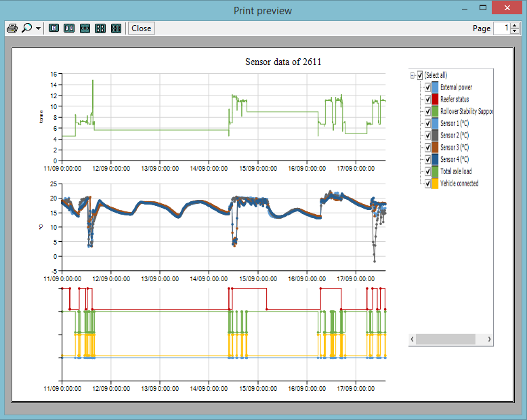This screenshot has height=420, width=527.
Task: Switch to two-page layout view
Action: coord(69,28)
